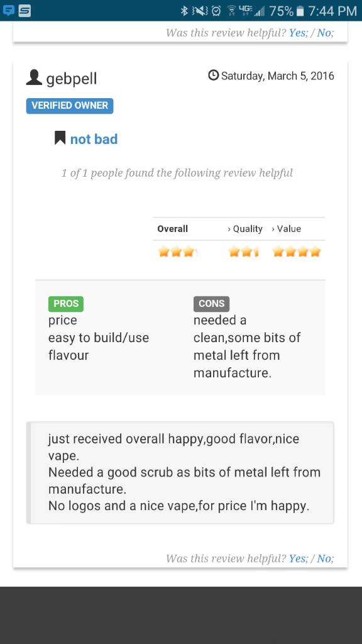Mark the gebpell review unhelpful with No
The height and width of the screenshot is (644, 362).
[x=325, y=558]
